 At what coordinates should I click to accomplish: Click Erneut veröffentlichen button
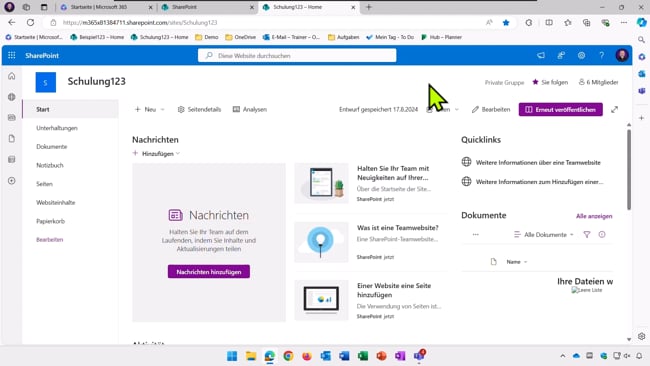coord(560,109)
